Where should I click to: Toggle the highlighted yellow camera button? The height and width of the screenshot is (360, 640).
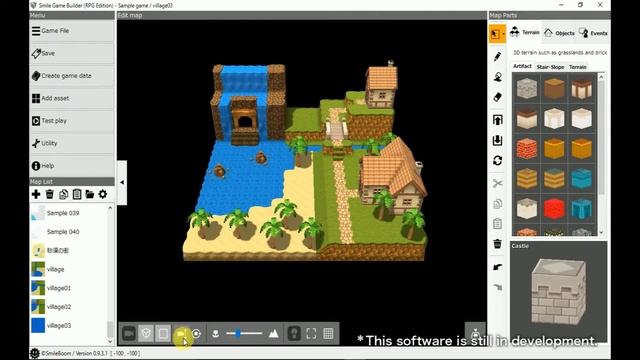181,333
